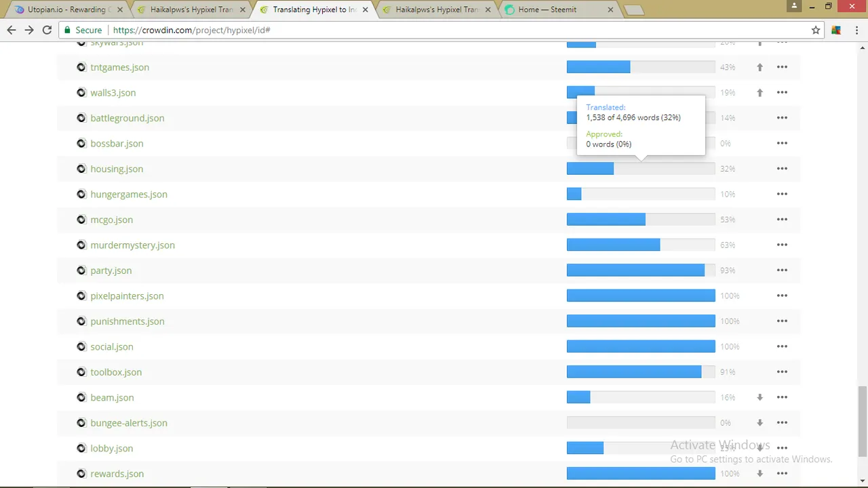Image resolution: width=868 pixels, height=488 pixels.
Task: Open more options for hungergames.json
Action: pyautogui.click(x=782, y=195)
